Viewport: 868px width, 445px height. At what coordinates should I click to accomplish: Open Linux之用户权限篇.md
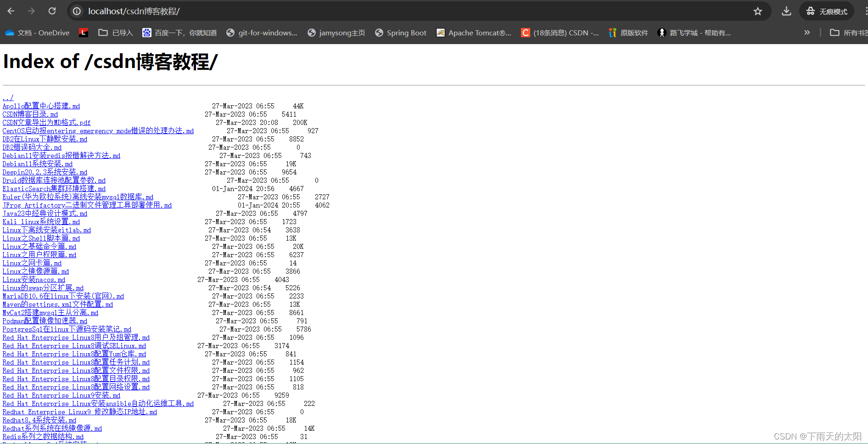point(39,255)
